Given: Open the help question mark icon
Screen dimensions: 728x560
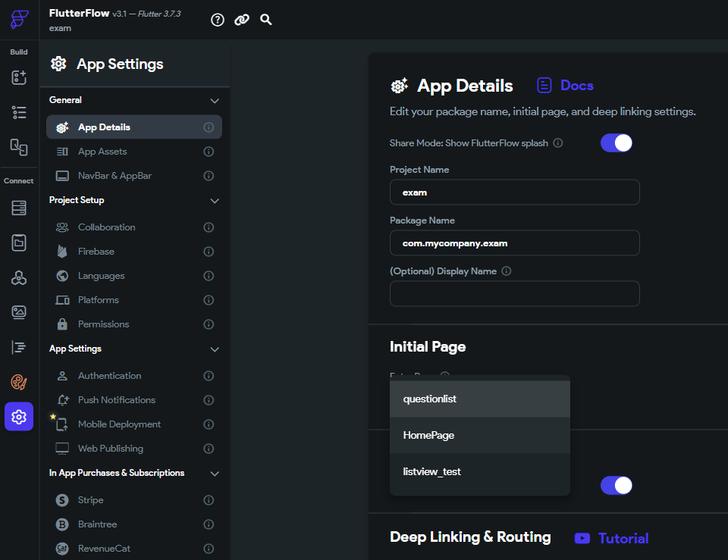Looking at the screenshot, I should 218,20.
